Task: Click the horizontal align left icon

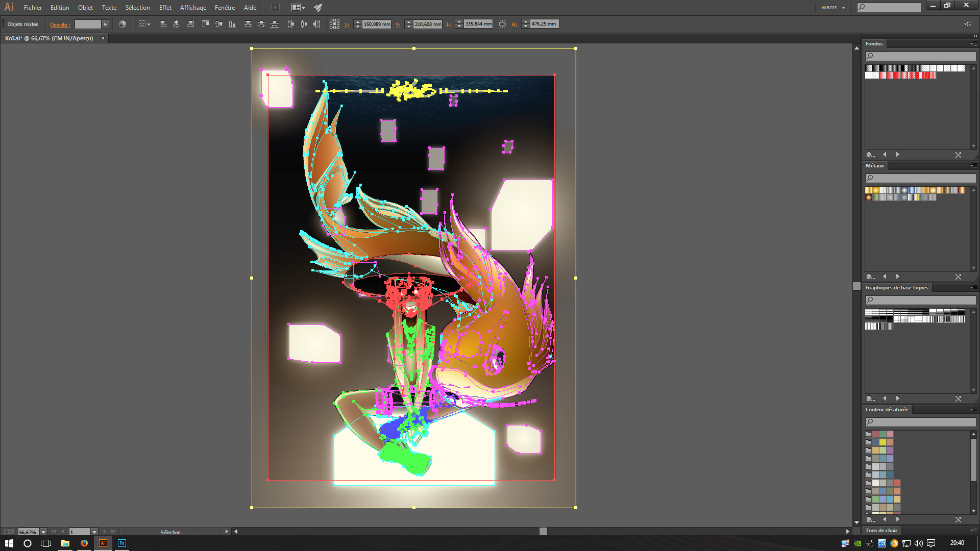Action: 163,24
